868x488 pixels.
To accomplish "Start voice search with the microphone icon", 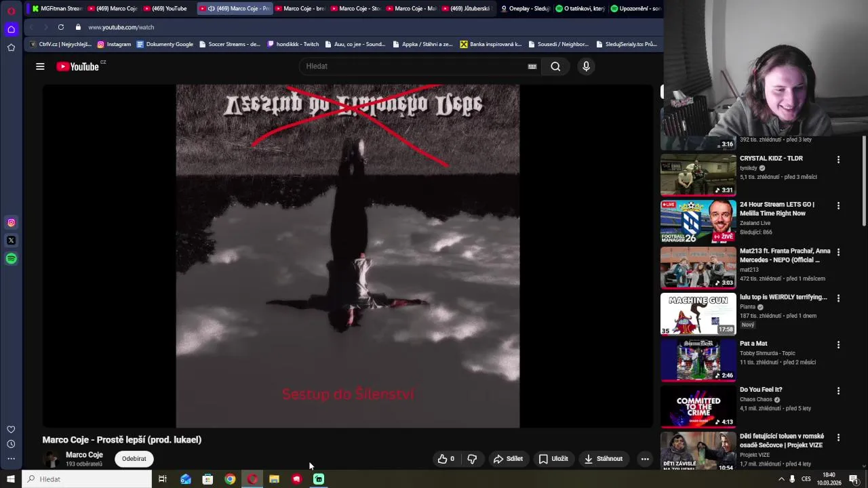I will click(586, 66).
